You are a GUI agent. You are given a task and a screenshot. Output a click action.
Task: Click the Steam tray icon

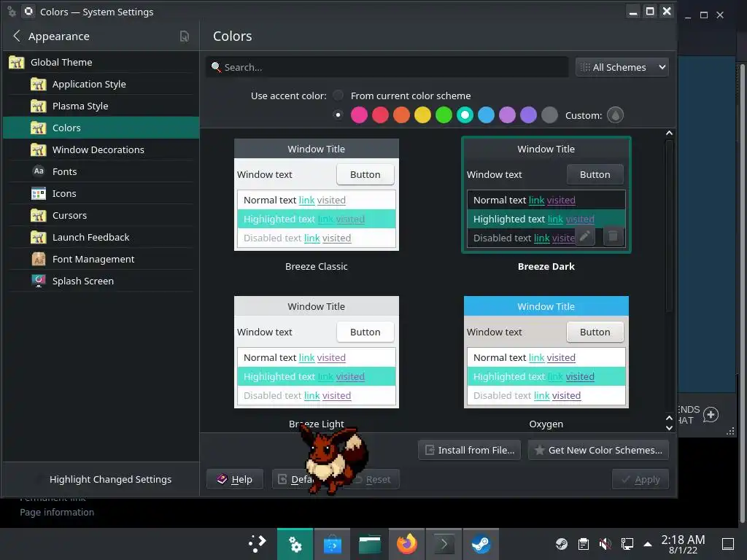(x=562, y=544)
